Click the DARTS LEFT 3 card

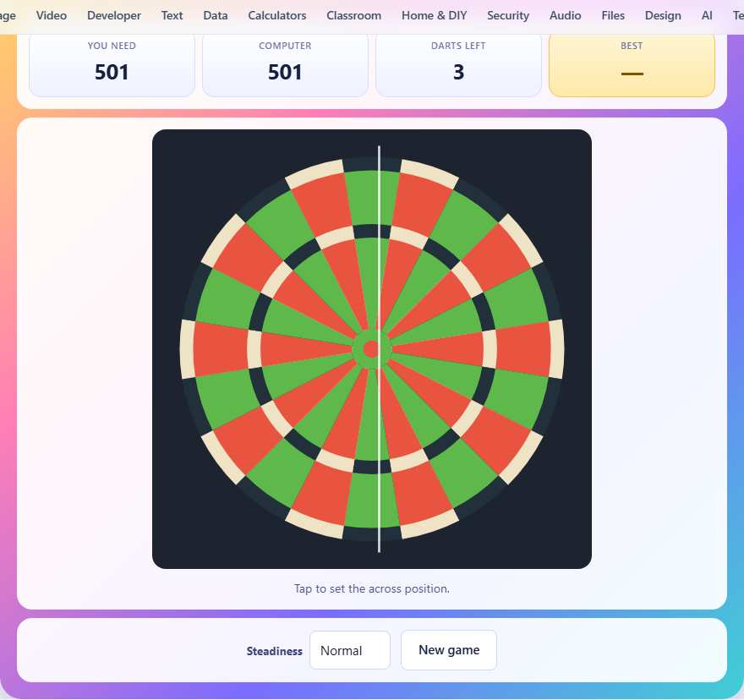(458, 64)
